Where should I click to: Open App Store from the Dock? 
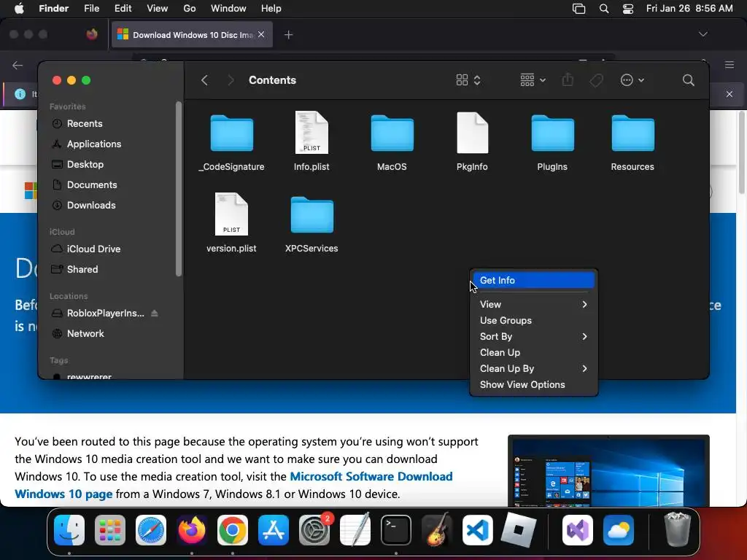coord(274,530)
